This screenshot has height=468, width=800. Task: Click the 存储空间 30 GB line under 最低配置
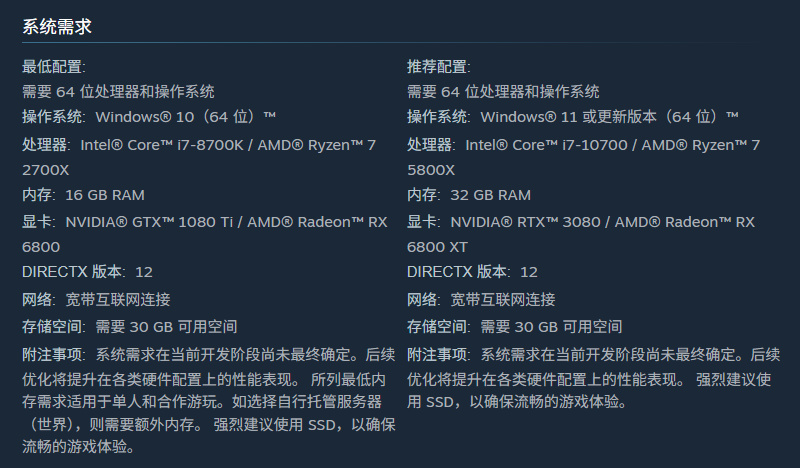(129, 327)
